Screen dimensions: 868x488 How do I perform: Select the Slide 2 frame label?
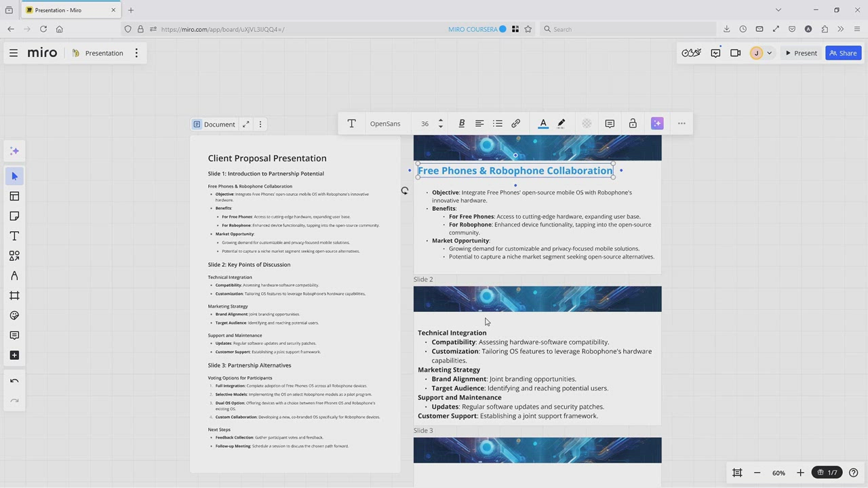[x=423, y=279]
